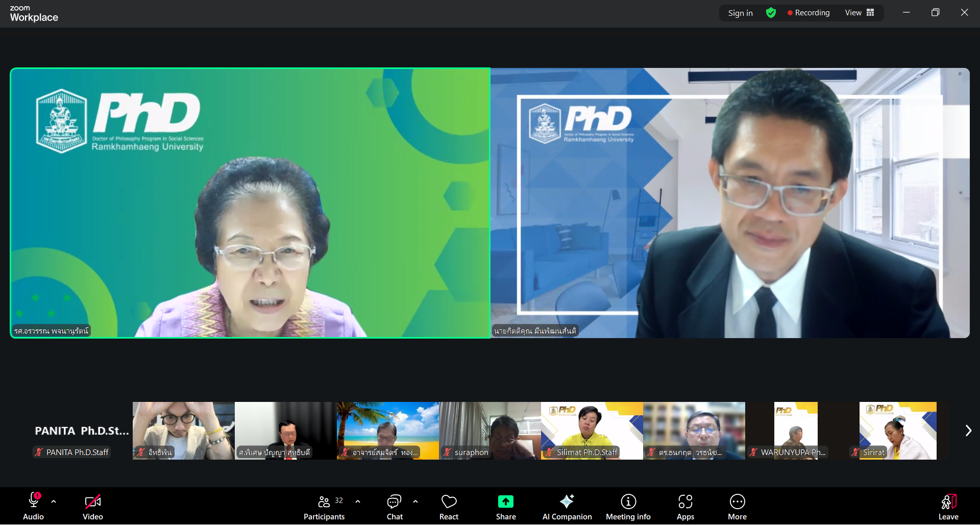Click the Sign in button
The height and width of the screenshot is (525, 980).
[740, 13]
